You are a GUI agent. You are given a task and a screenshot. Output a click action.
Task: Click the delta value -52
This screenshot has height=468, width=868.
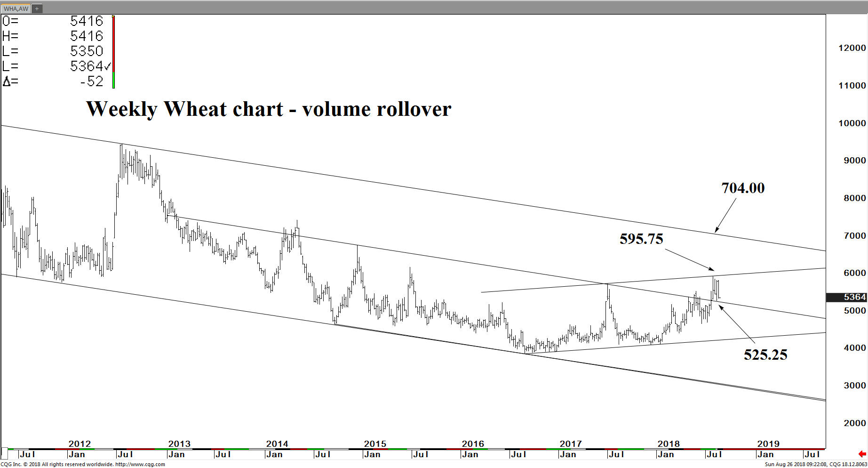[92, 81]
